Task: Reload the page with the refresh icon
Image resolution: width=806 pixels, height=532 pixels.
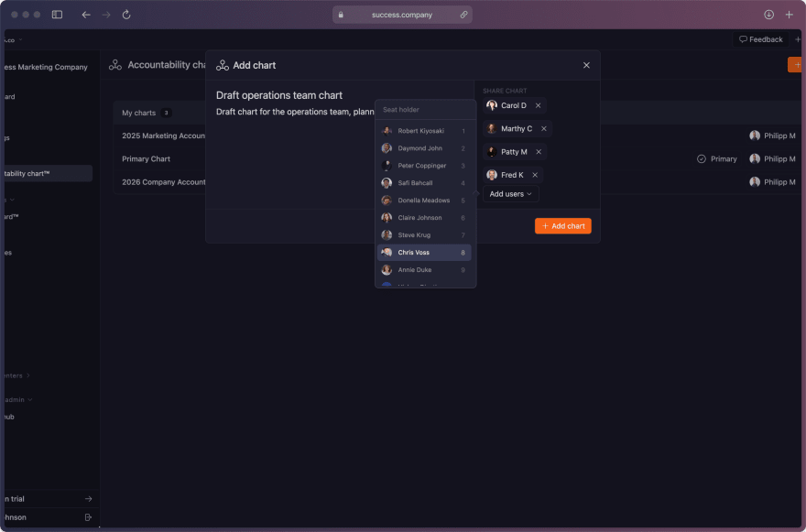Action: (x=126, y=15)
